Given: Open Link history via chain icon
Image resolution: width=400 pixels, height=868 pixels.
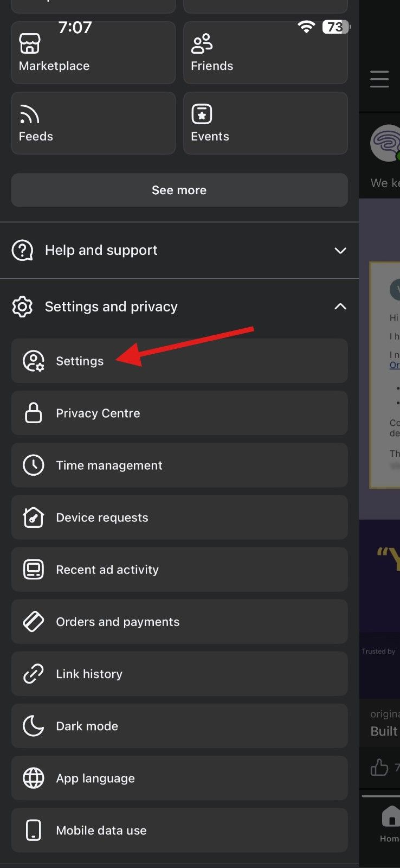Looking at the screenshot, I should 33,673.
